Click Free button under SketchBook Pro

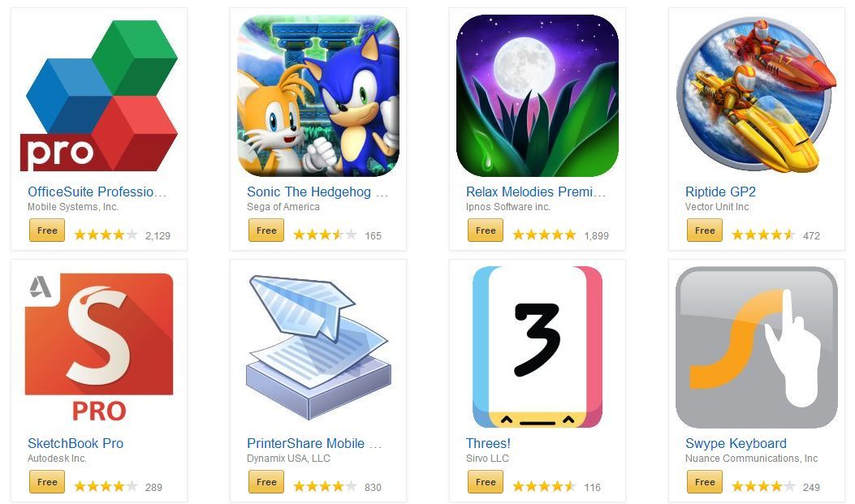point(47,481)
